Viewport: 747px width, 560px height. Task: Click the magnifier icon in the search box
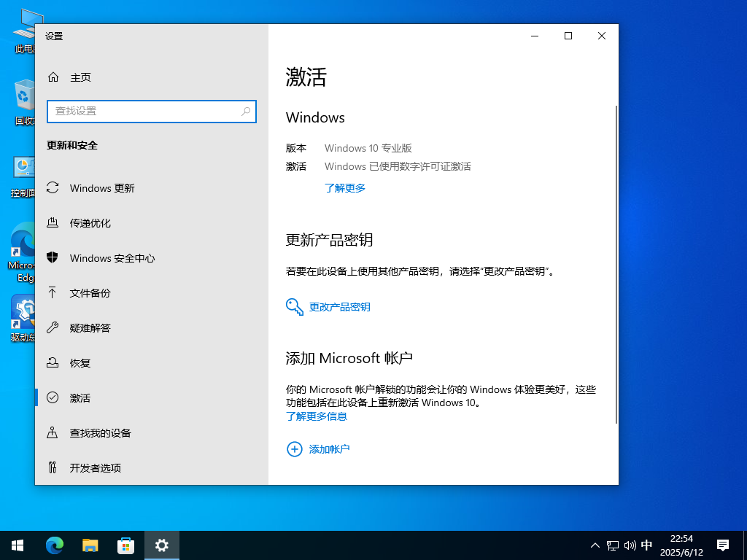(x=246, y=111)
